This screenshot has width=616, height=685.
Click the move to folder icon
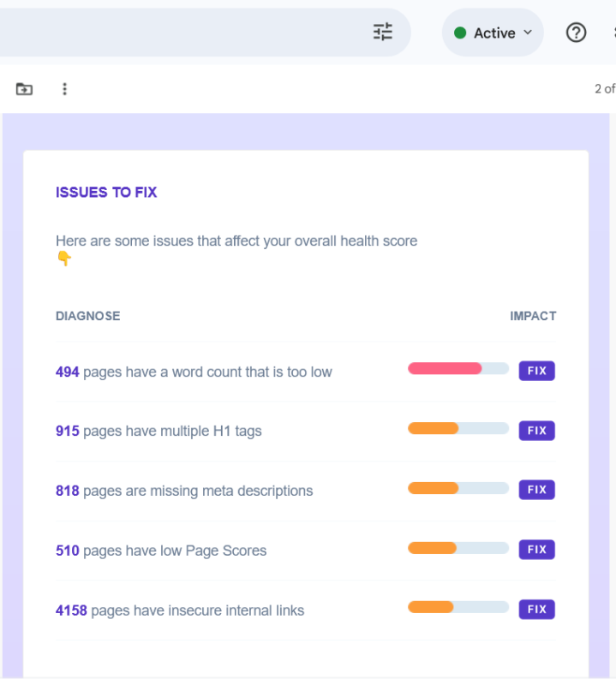click(24, 89)
